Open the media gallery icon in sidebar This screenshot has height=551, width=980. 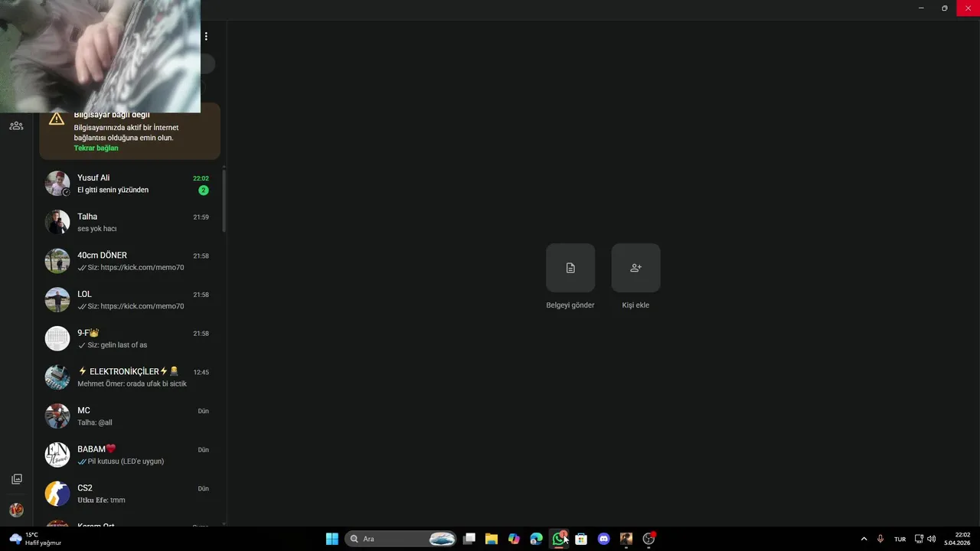point(16,479)
